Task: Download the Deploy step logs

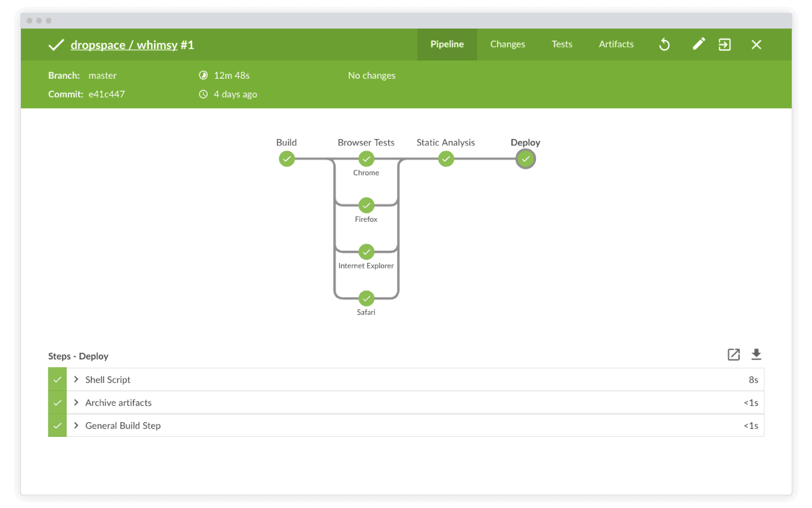Action: coord(756,354)
